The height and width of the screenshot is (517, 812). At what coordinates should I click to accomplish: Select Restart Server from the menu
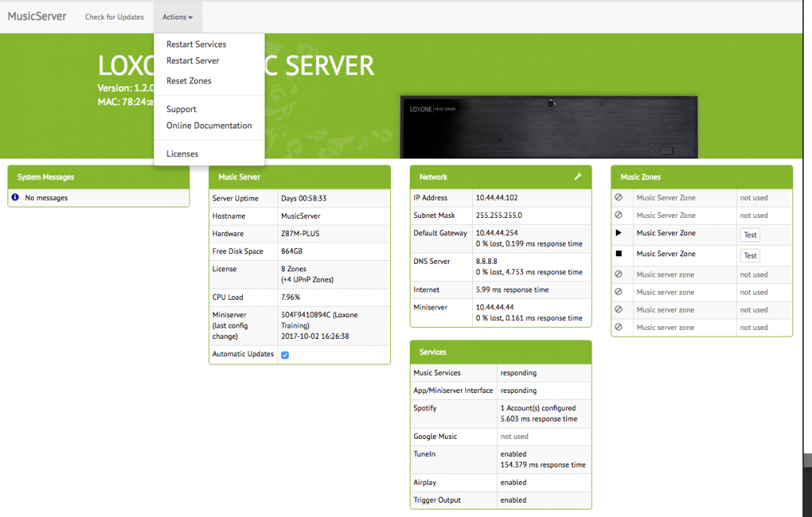pyautogui.click(x=191, y=60)
